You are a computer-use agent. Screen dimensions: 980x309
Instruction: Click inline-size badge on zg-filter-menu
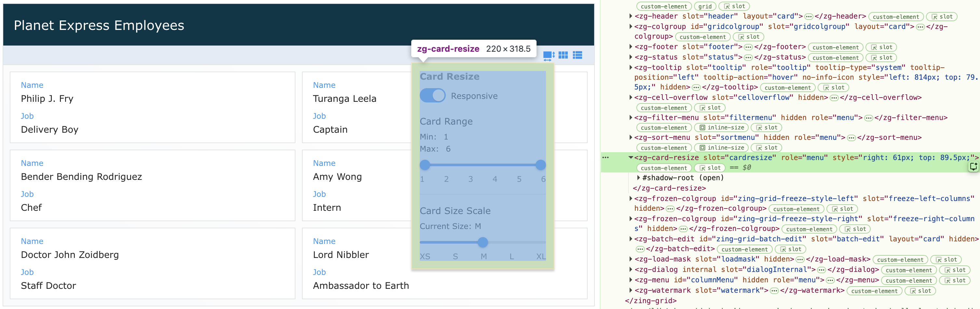(x=721, y=128)
